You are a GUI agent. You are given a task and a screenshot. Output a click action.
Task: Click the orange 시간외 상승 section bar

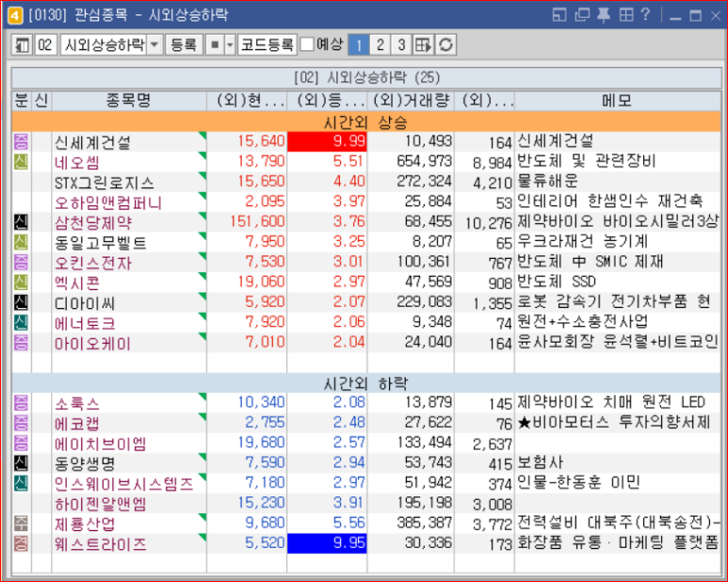[365, 122]
